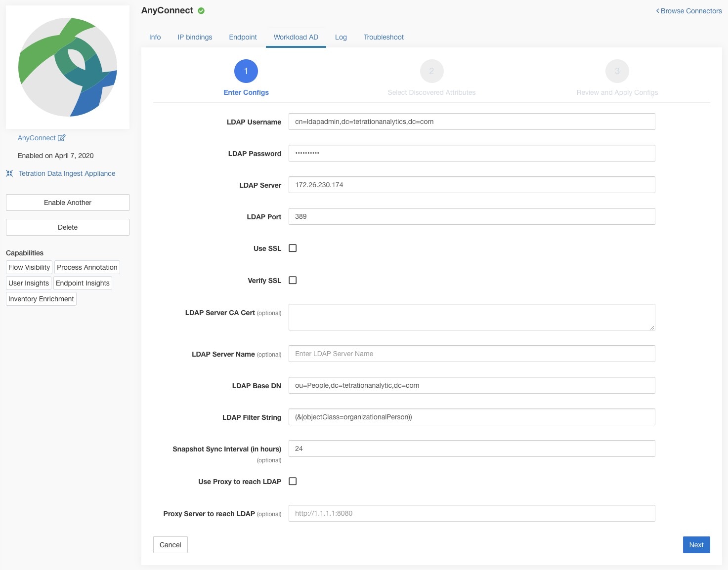Viewport: 728px width, 570px height.
Task: Click the AnyConnect logo image
Action: [x=68, y=67]
